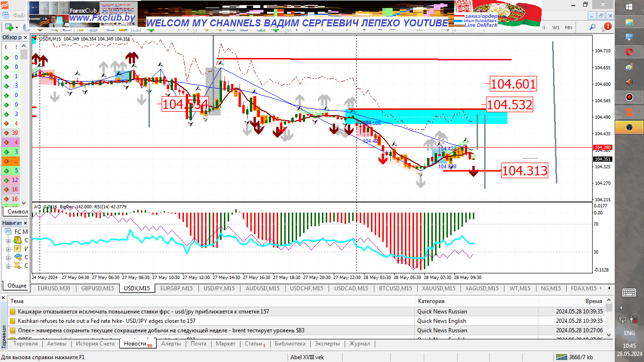This screenshot has width=644, height=362.
Task: Open the EURUSD,M30 chart tab
Action: (x=54, y=288)
